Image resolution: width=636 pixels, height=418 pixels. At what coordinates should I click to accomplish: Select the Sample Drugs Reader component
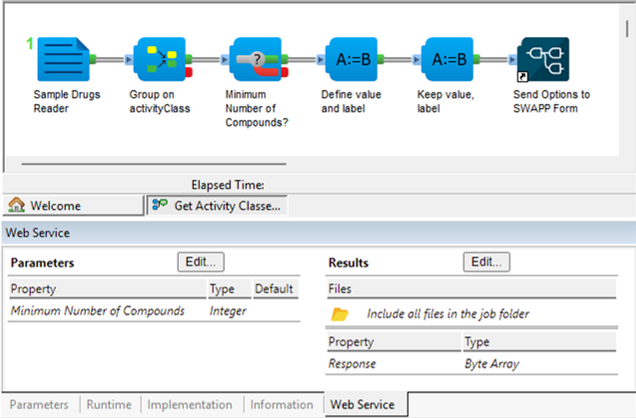click(x=63, y=59)
